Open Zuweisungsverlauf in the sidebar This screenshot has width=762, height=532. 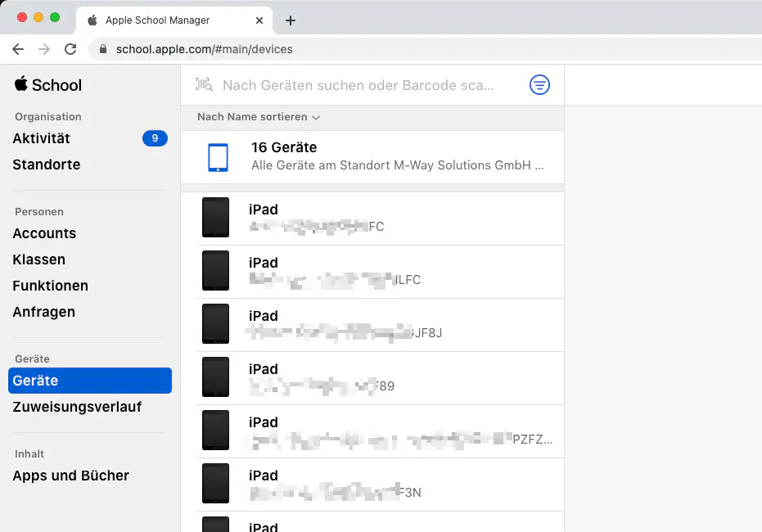[77, 407]
